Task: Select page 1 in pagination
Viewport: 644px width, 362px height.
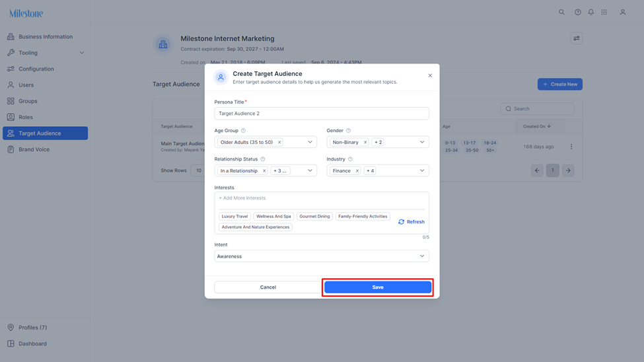Action: point(552,170)
